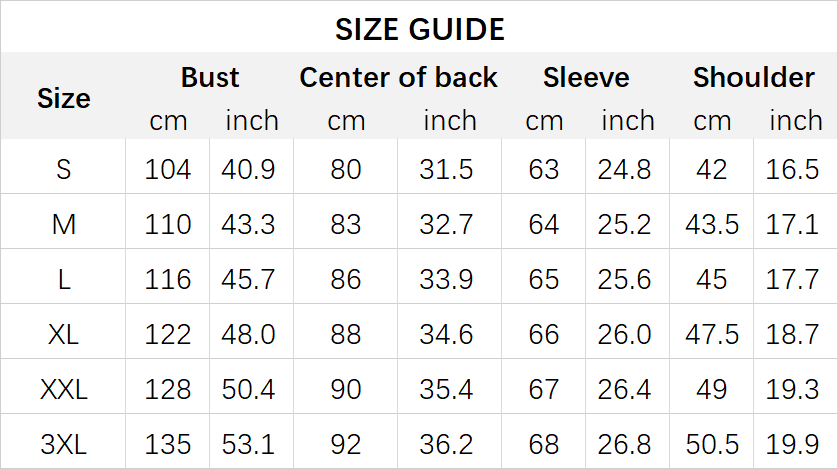This screenshot has height=469, width=838.
Task: Click the 34.6 inch cell in XL row
Action: click(446, 333)
